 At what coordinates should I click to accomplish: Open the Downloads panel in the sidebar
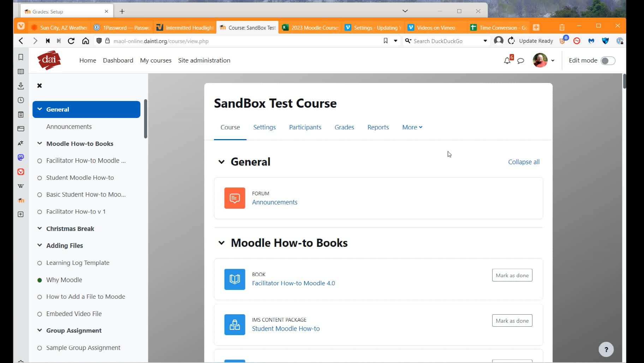tap(20, 86)
